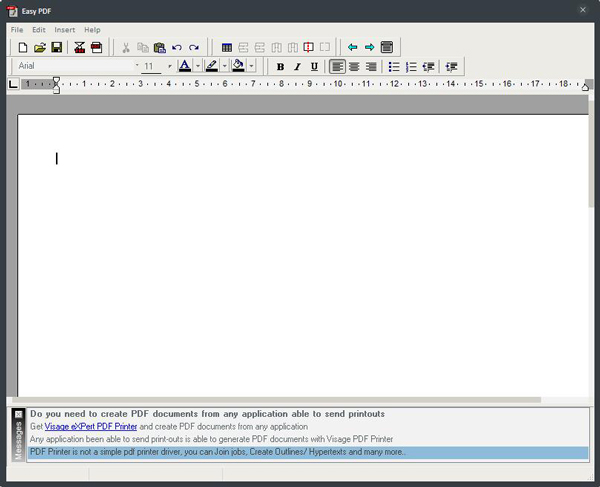Open an existing file with folder icon
The height and width of the screenshot is (487, 600).
(x=40, y=47)
